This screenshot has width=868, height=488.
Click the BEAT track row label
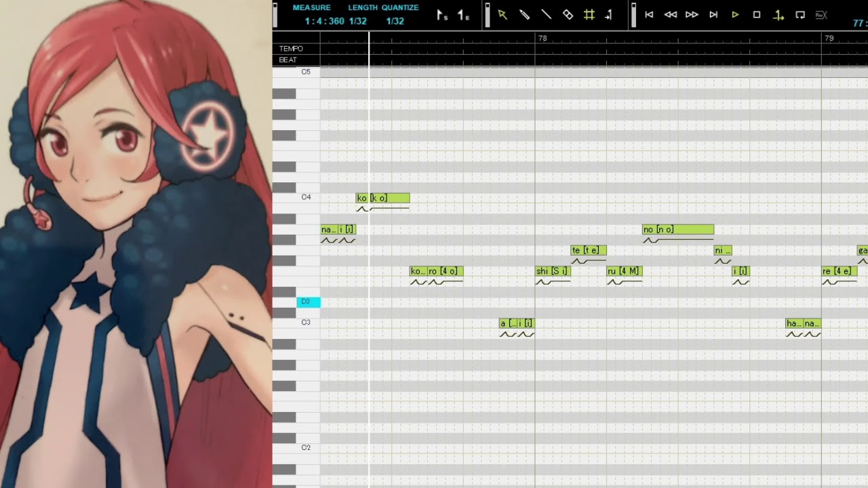click(288, 60)
